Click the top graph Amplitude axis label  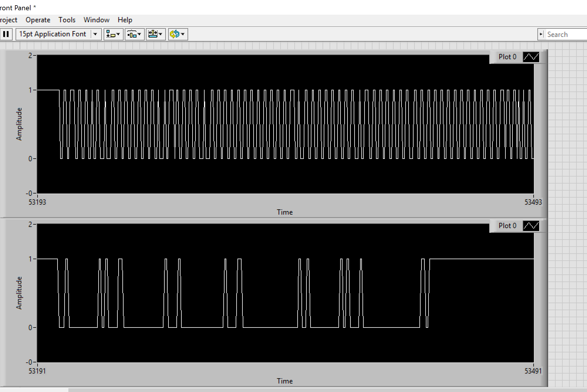coord(19,124)
